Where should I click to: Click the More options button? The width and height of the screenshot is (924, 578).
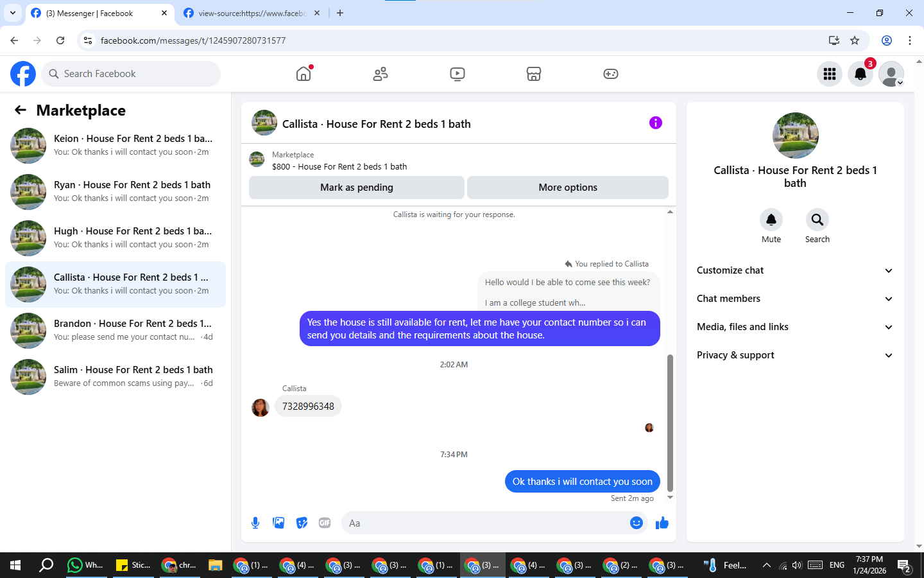(x=568, y=188)
